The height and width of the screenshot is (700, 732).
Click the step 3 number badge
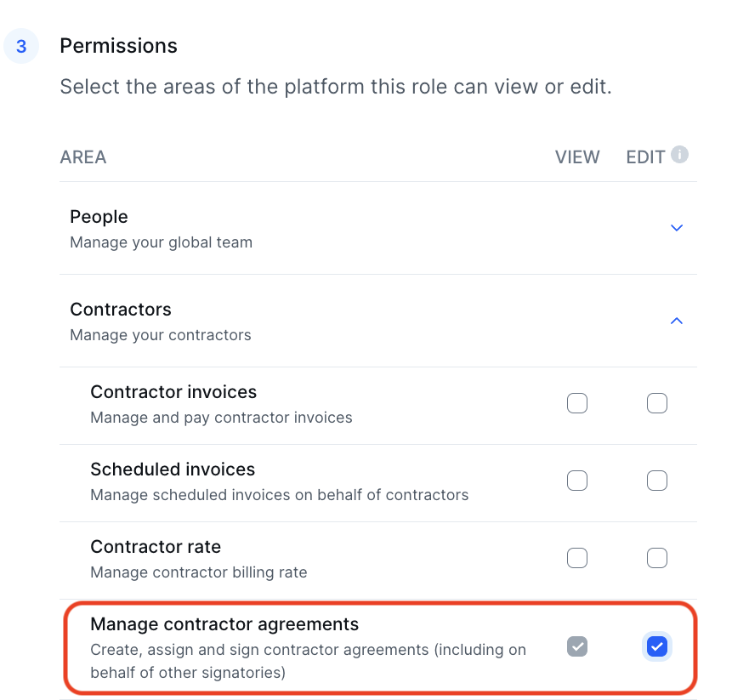click(21, 46)
